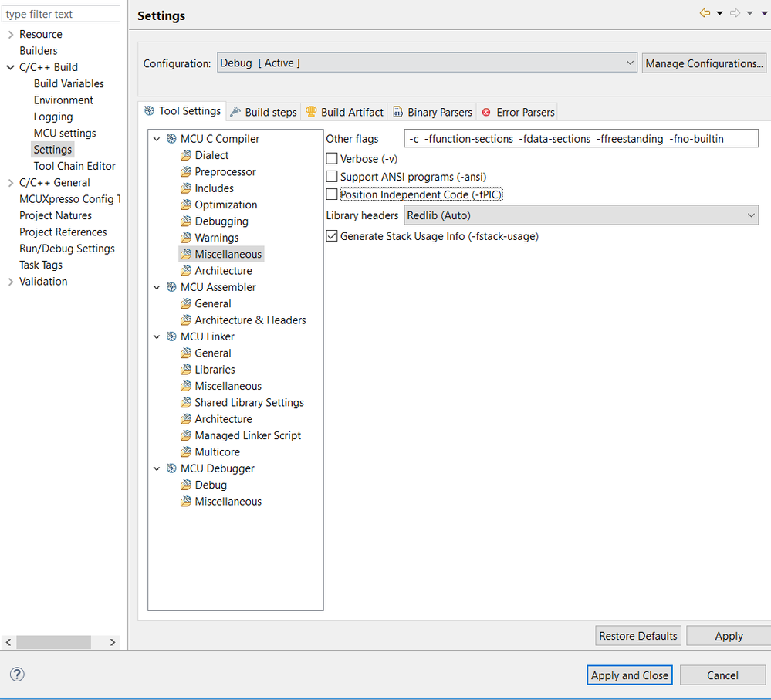Image resolution: width=771 pixels, height=700 pixels.
Task: Click the Debug folder icon under MCU Debugger
Action: (x=186, y=485)
